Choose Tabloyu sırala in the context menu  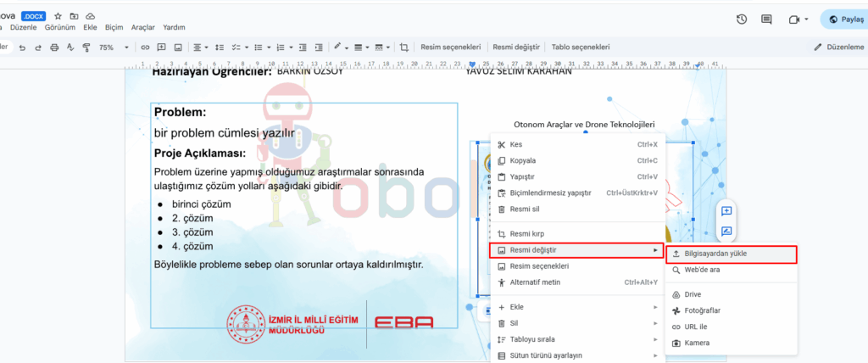click(x=577, y=339)
